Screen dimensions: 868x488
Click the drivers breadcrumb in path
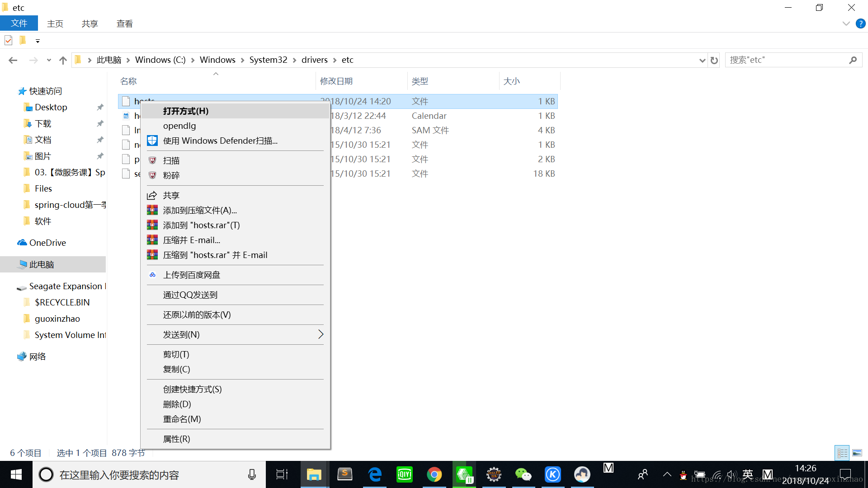315,60
